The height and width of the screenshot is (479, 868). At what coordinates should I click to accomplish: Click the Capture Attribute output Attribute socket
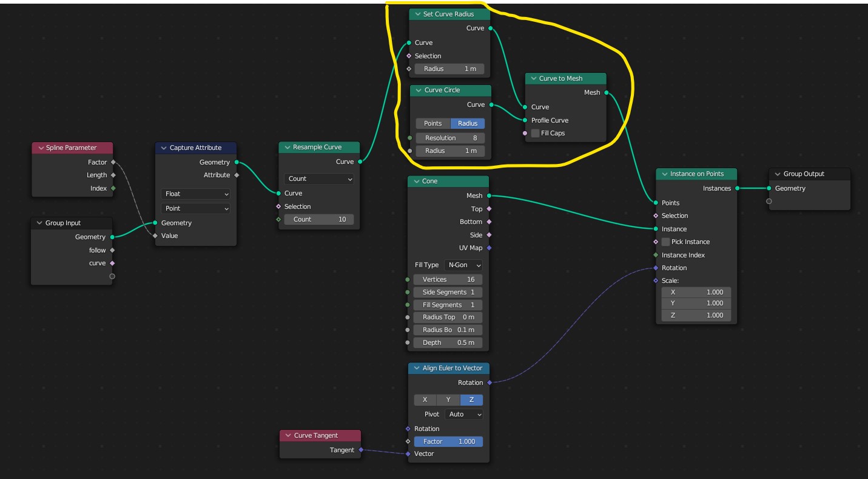pos(237,175)
